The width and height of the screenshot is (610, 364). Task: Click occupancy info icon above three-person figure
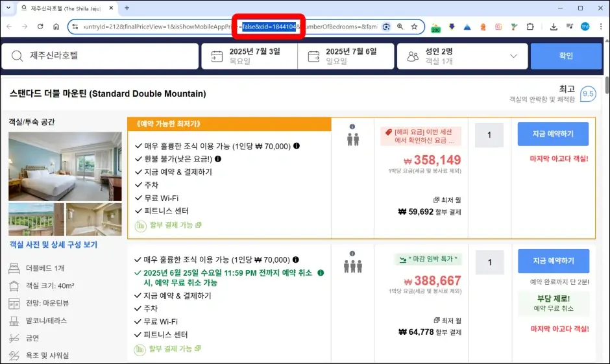(352, 254)
